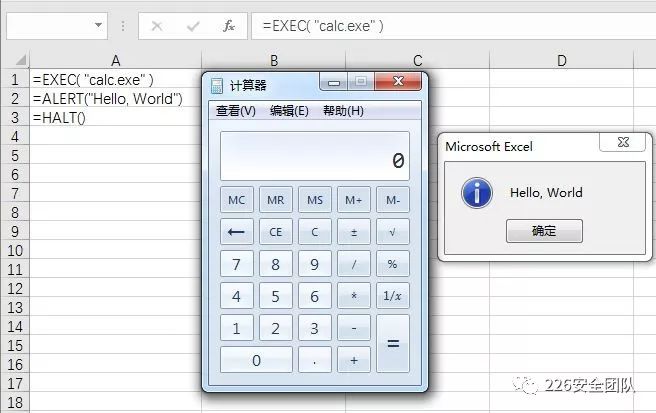
Task: Select column A header
Action: [x=115, y=60]
